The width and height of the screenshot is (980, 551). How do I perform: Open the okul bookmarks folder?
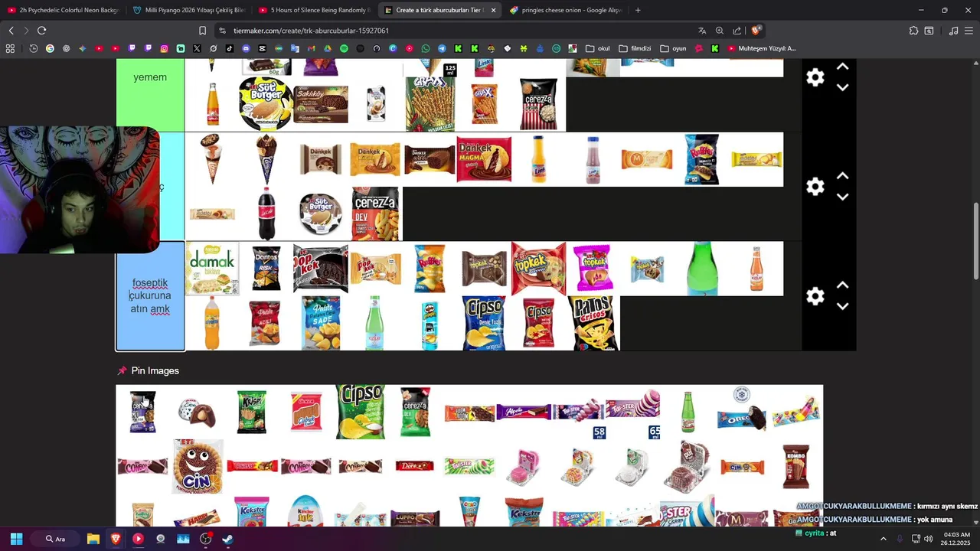598,48
